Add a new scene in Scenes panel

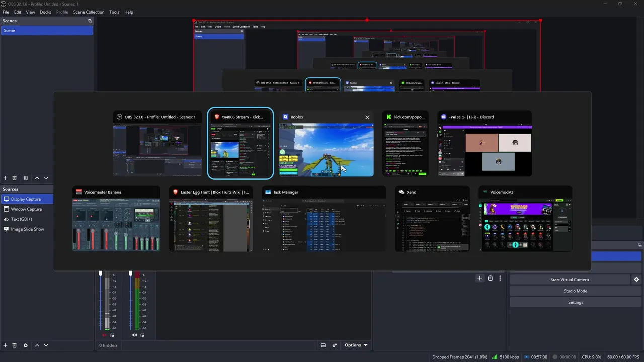pos(6,178)
